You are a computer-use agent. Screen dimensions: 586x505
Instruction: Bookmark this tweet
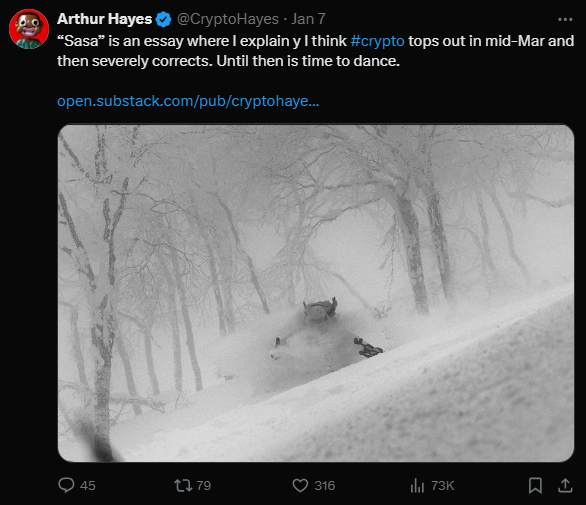click(x=535, y=486)
